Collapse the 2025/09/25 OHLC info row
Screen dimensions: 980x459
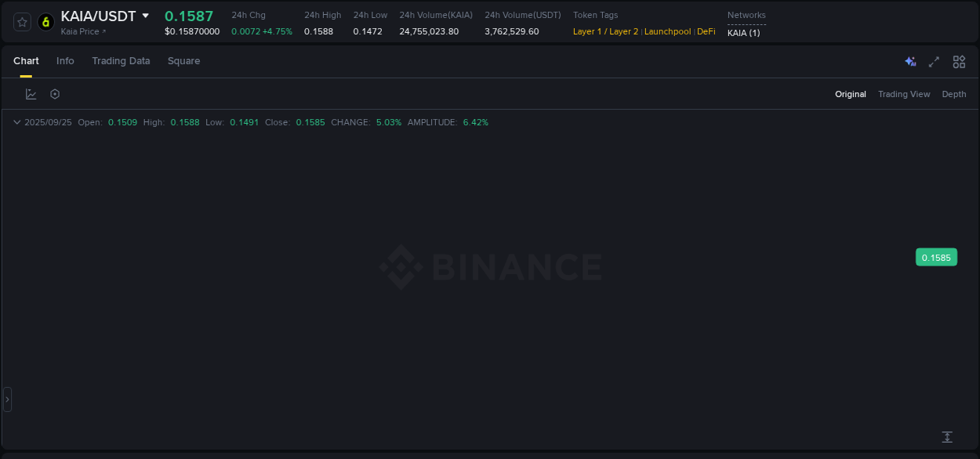point(16,122)
